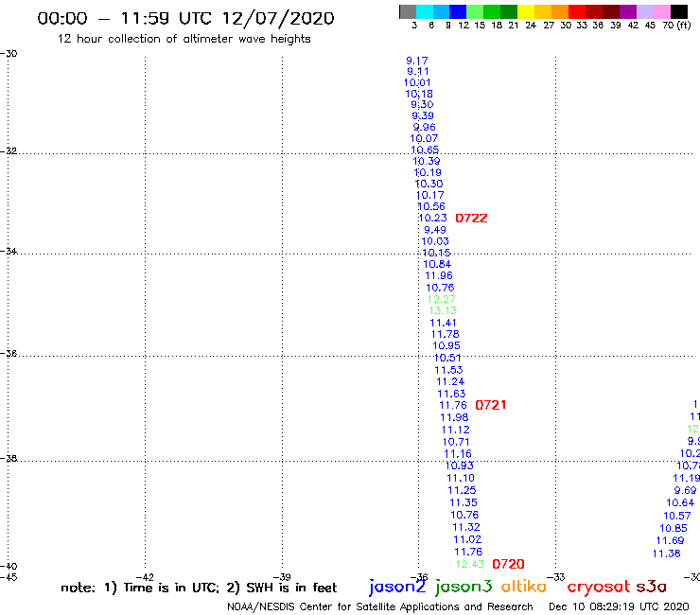Select the wave height value 10.18
700x615 pixels.
[x=419, y=94]
